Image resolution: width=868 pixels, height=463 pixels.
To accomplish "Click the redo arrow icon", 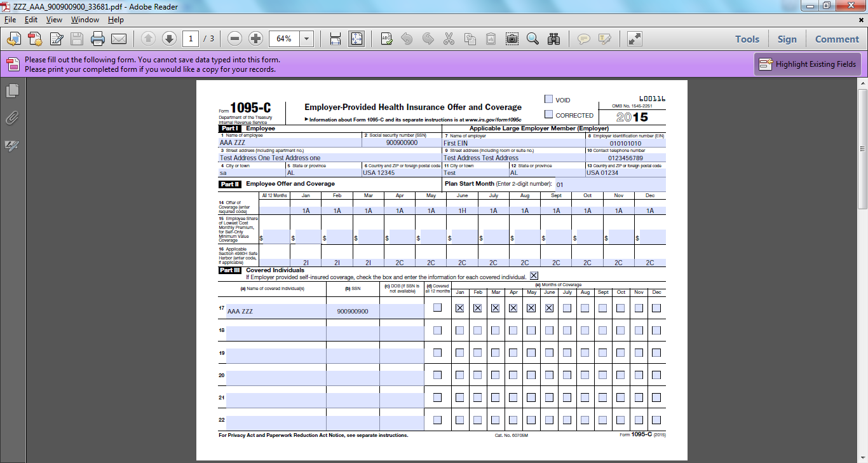I will pos(428,39).
